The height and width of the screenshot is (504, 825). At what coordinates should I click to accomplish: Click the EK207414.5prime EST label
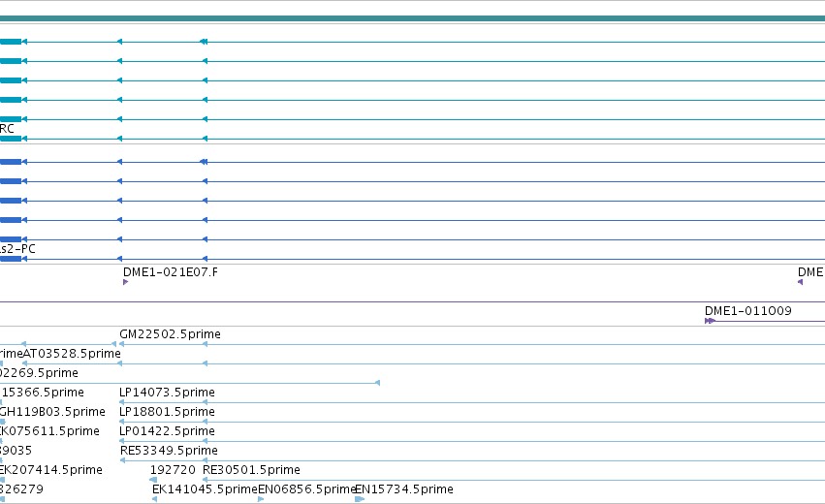[x=51, y=470]
